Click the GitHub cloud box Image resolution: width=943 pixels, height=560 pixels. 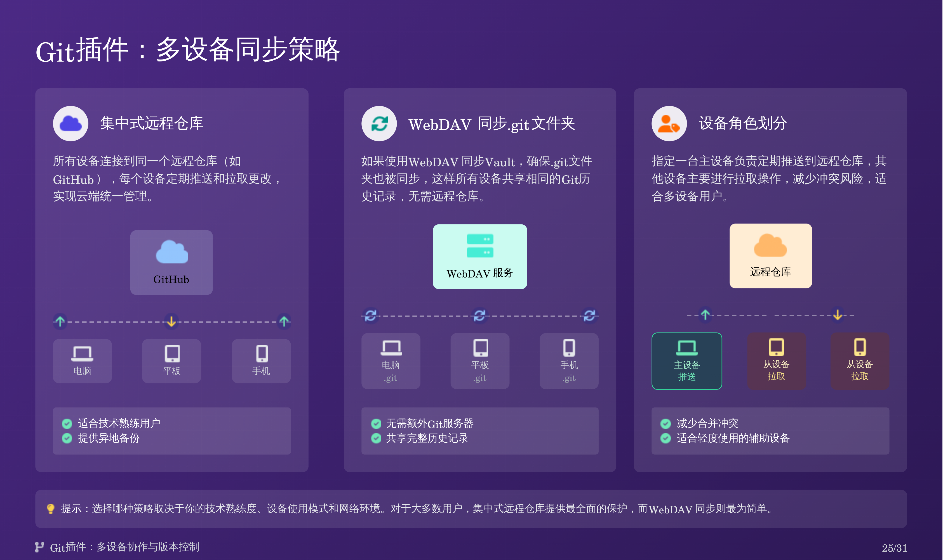[x=171, y=262]
